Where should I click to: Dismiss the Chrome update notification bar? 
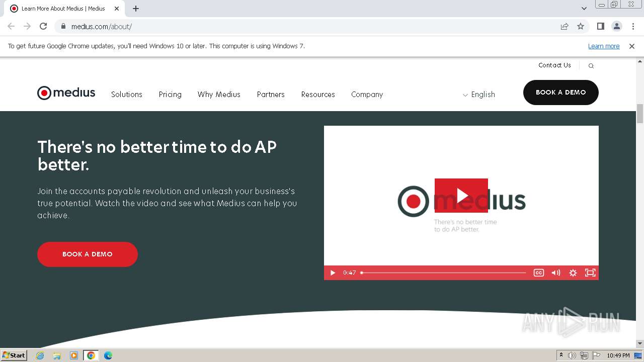(632, 46)
